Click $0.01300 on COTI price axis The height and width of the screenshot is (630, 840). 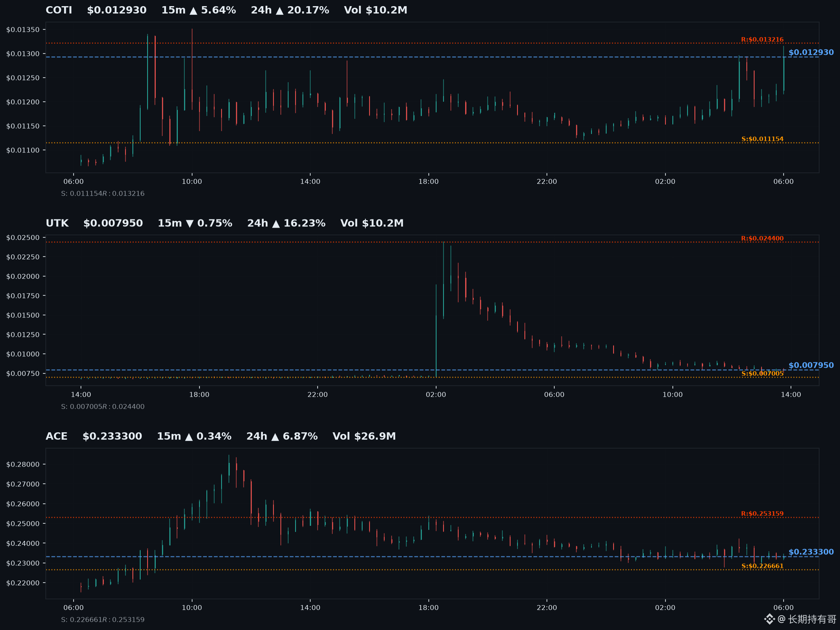[23, 54]
